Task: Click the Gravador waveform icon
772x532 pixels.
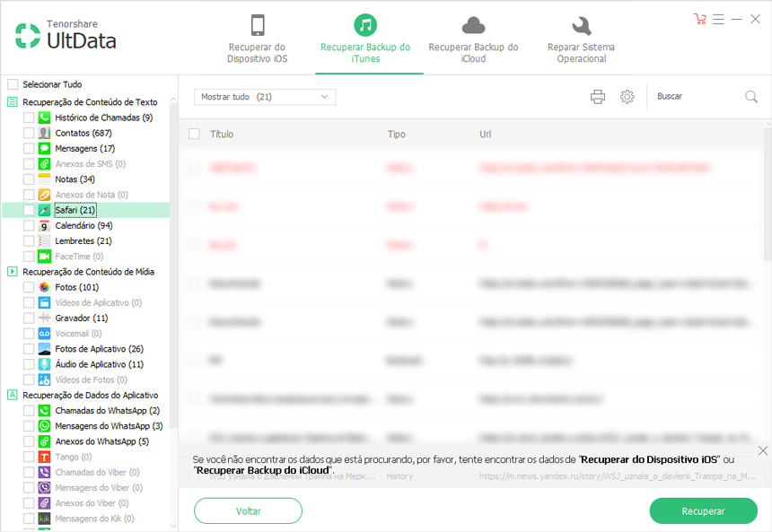Action: [44, 318]
